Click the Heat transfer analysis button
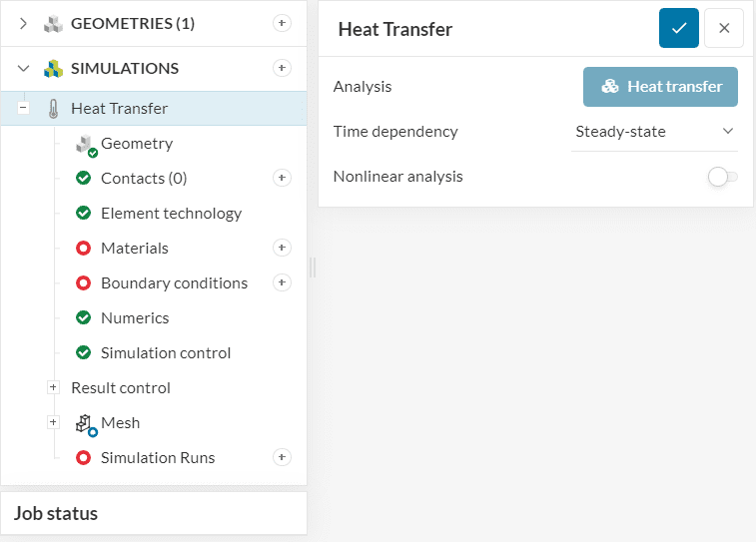 point(660,87)
